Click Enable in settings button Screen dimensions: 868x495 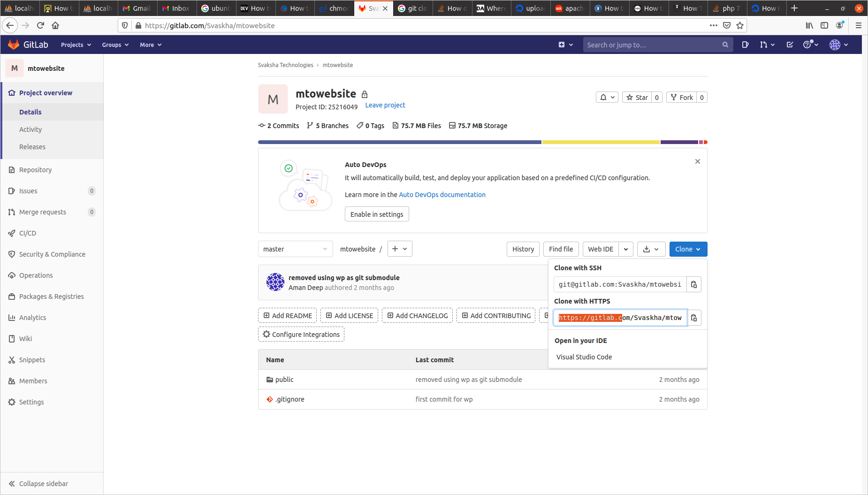(x=377, y=214)
